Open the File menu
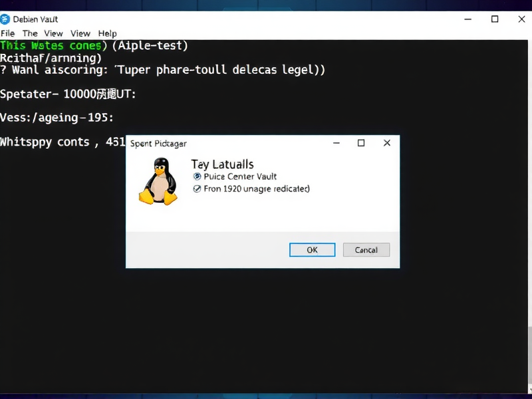Screen dimensions: 532x399 point(8,33)
